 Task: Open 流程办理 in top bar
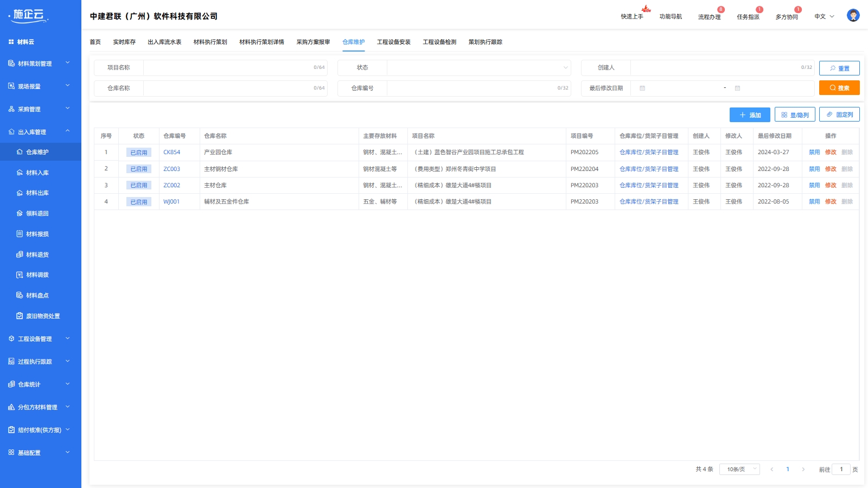[709, 17]
